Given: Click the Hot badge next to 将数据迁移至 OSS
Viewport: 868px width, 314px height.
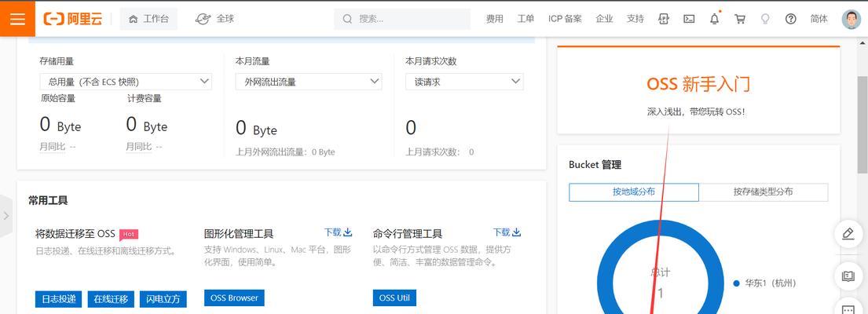Looking at the screenshot, I should pyautogui.click(x=128, y=235).
